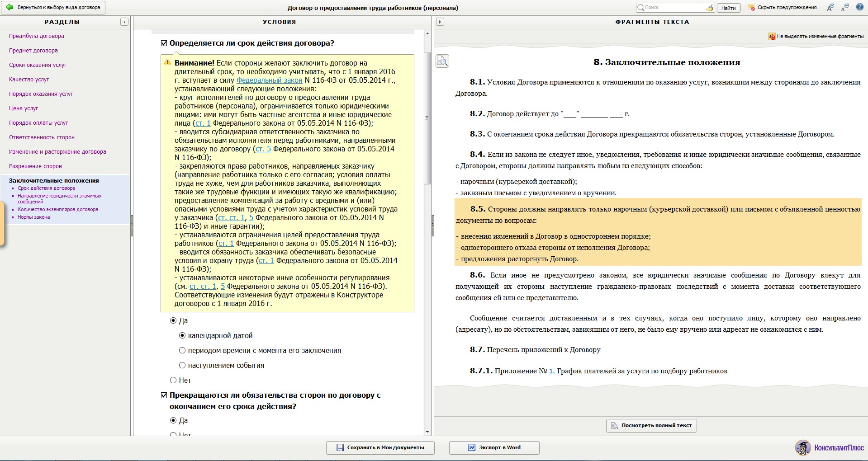Go to Ответственность сторон section
Screen dimensions: 868x461
(x=42, y=137)
